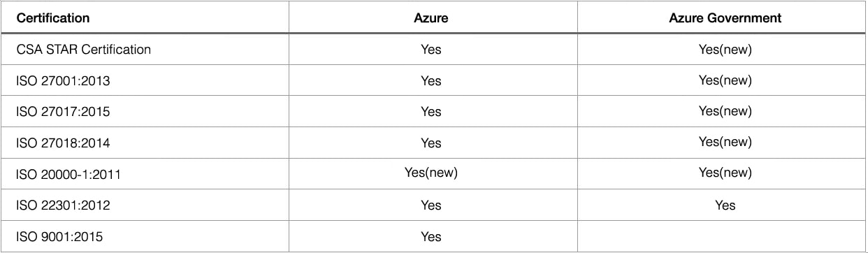Viewport: 868px width, 253px height.
Task: Click Azure Government Yes(new) for ISO 27018:2014
Action: [725, 142]
